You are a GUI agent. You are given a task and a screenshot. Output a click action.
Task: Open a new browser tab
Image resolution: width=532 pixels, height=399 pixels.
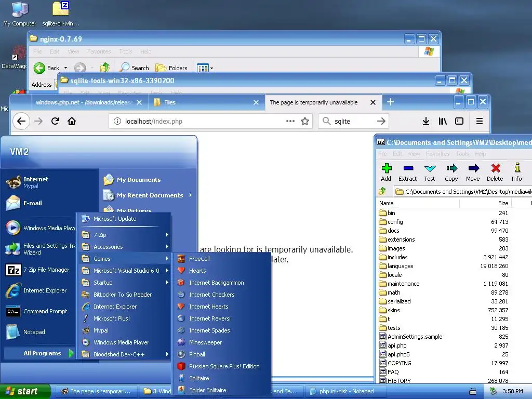tap(391, 102)
